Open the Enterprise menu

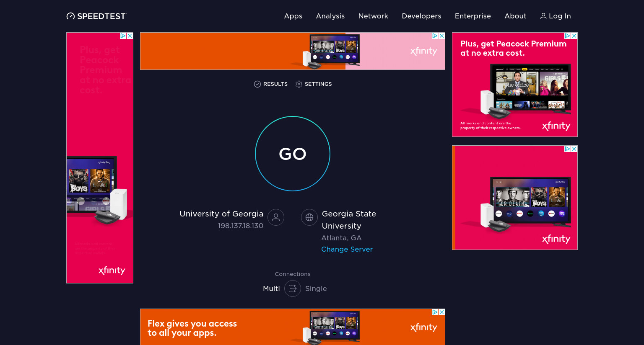tap(473, 16)
